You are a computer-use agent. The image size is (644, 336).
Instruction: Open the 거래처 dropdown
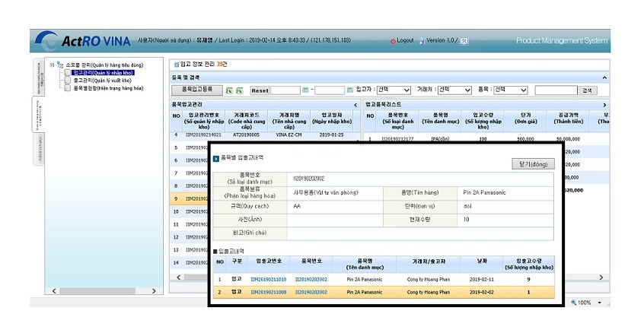point(454,90)
